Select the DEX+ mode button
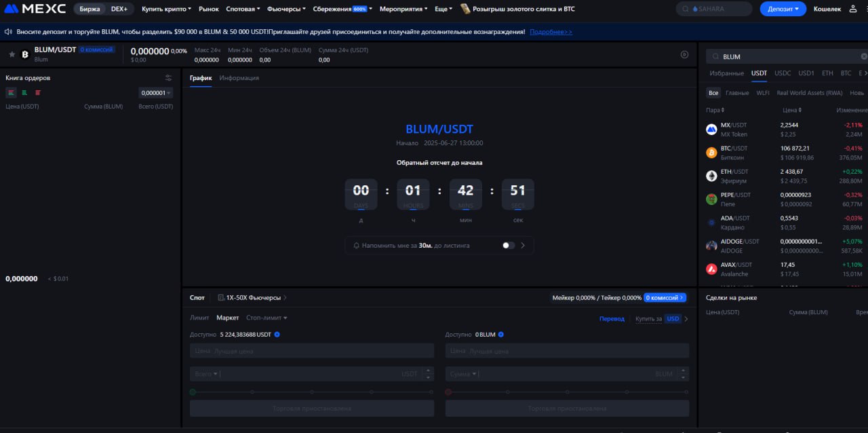 pyautogui.click(x=119, y=9)
